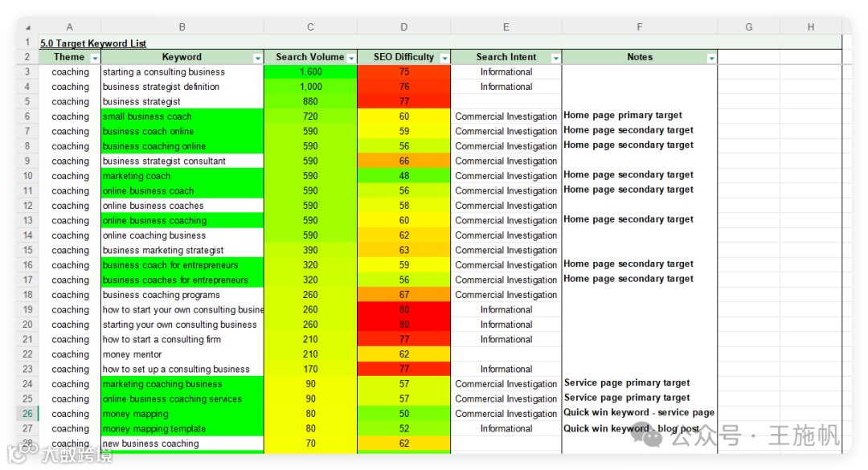Open the Search Intent filter dropdown
868x470 pixels.
(556, 58)
